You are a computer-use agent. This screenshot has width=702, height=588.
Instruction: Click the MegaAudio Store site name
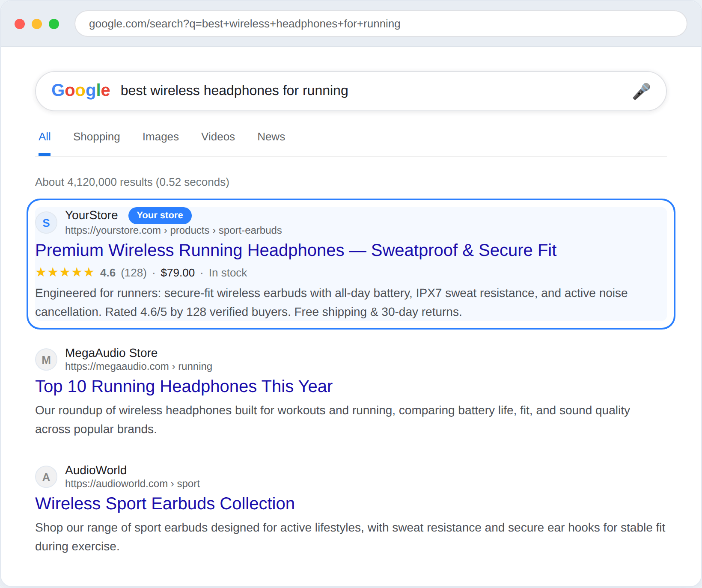tap(111, 353)
